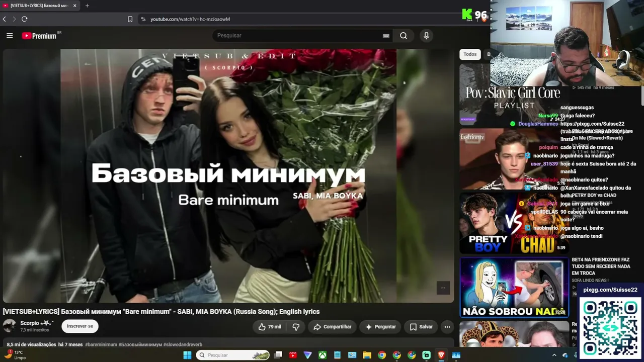Open the weather widget showing 15°C Limpo
Image resolution: width=644 pixels, height=362 pixels.
[x=14, y=355]
